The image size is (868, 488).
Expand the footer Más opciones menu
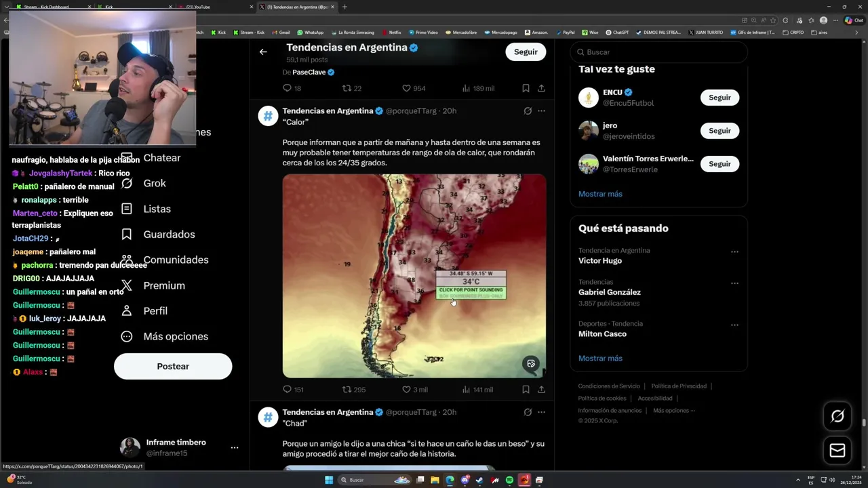pyautogui.click(x=674, y=410)
